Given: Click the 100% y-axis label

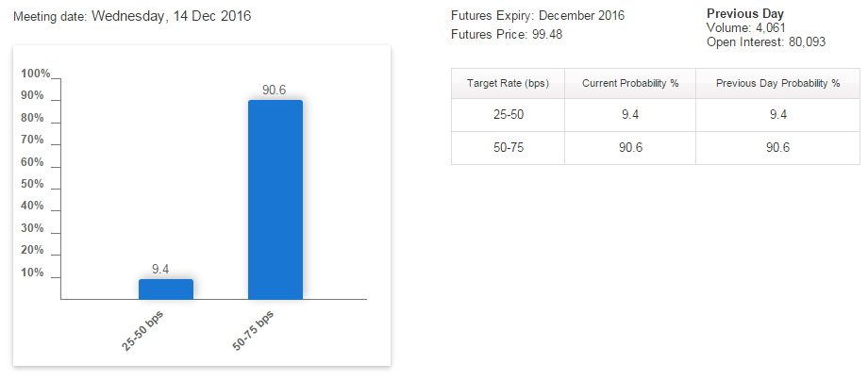Looking at the screenshot, I should coord(36,74).
